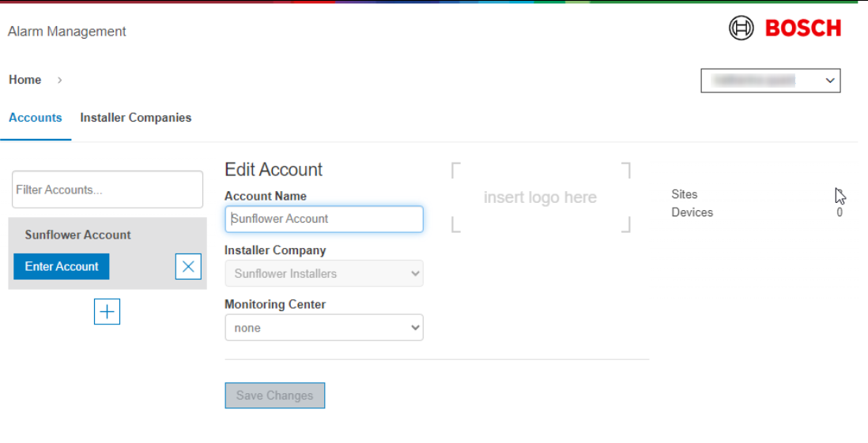
Task: Click into the Account Name text field
Action: (323, 219)
